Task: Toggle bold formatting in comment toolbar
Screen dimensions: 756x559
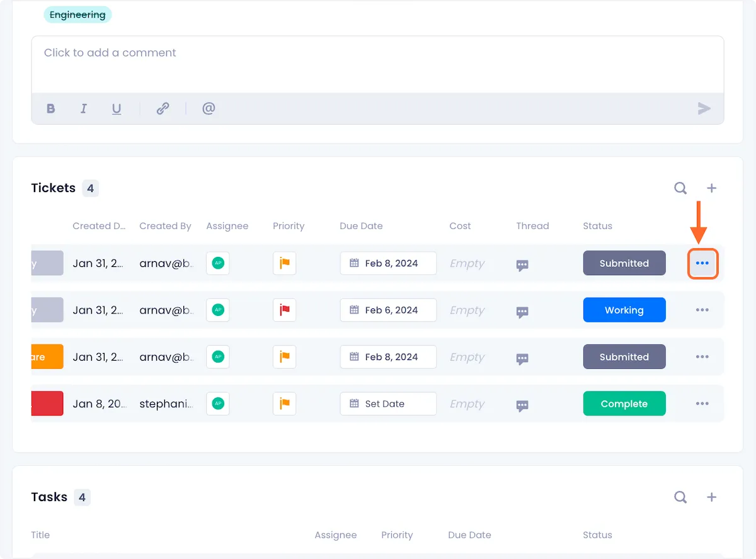Action: (x=51, y=108)
